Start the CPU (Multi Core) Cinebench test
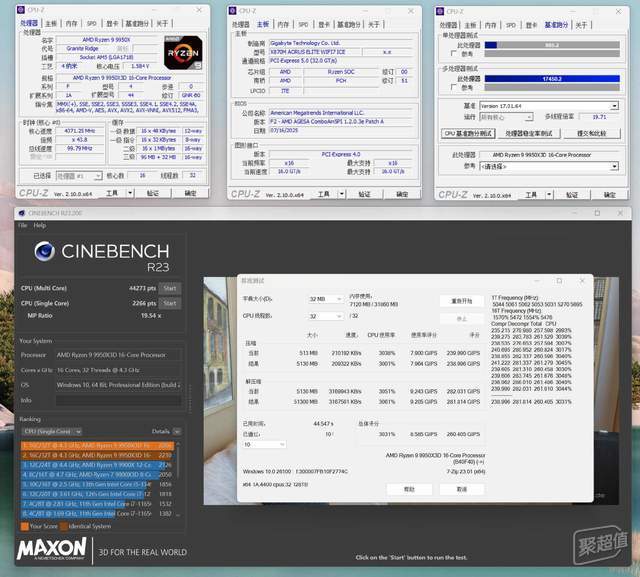640x577 pixels. coord(170,288)
